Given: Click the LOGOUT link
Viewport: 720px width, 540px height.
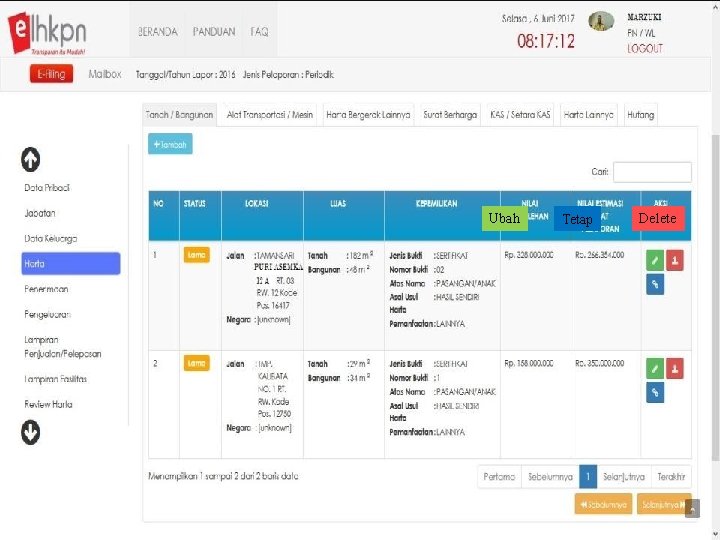Looking at the screenshot, I should coord(645,49).
